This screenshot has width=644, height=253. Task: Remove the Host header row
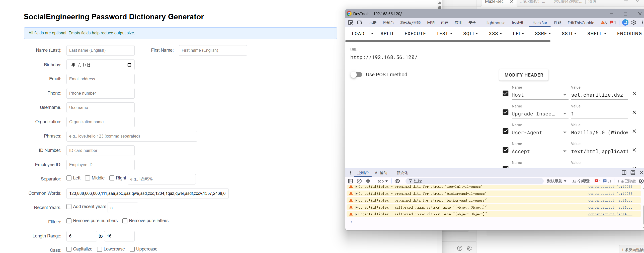(x=634, y=93)
